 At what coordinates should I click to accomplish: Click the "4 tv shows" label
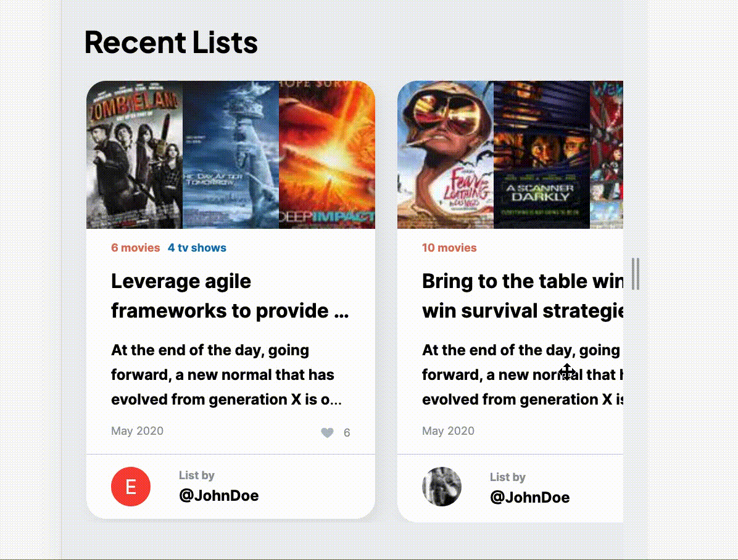click(x=197, y=248)
